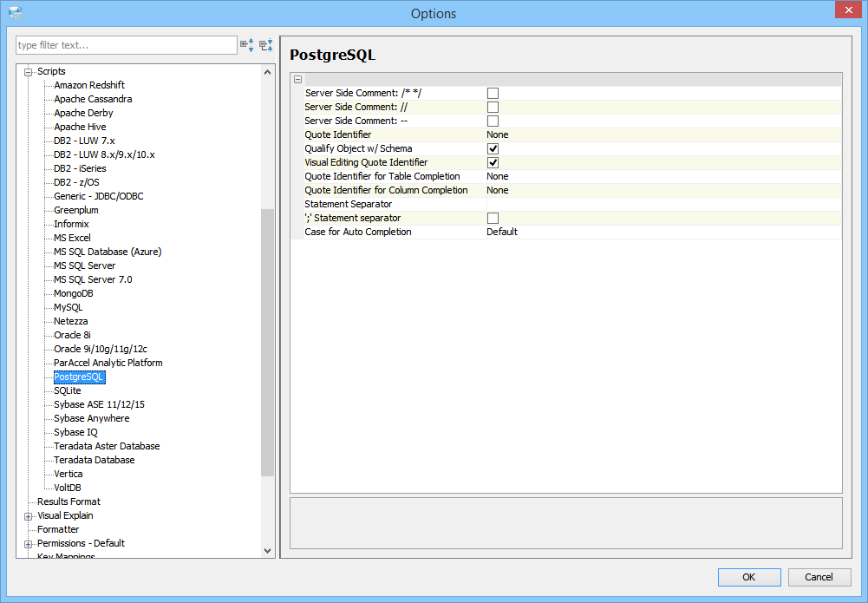This screenshot has width=868, height=603.
Task: Focus the type filter text field
Action: coord(127,45)
